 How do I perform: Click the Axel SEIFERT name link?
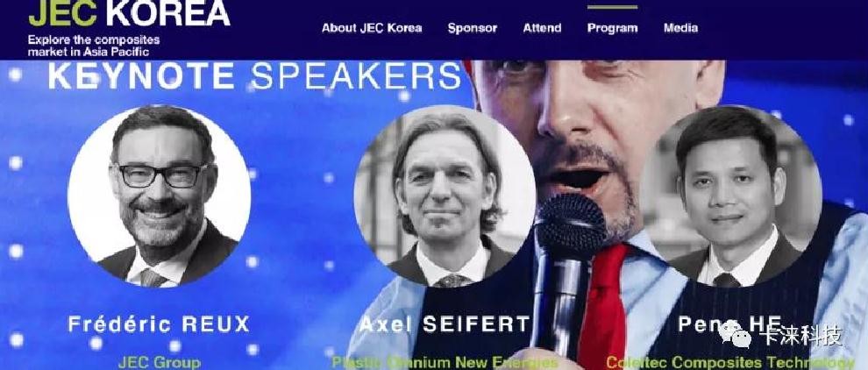[445, 324]
